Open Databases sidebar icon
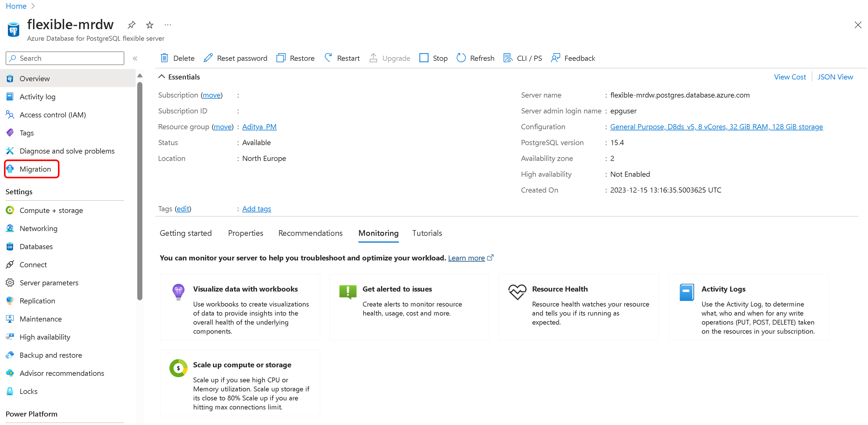This screenshot has width=868, height=425. tap(10, 246)
